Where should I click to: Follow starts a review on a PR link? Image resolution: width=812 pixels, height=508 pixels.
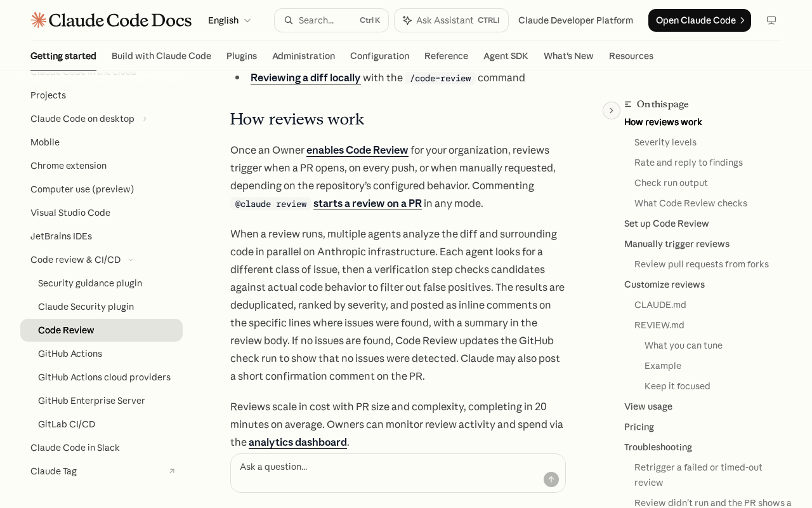[x=367, y=203]
